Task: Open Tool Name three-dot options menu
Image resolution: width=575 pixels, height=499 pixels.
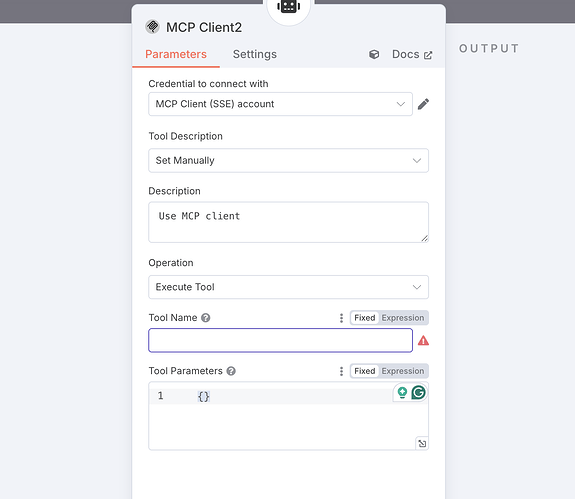Action: coord(341,318)
